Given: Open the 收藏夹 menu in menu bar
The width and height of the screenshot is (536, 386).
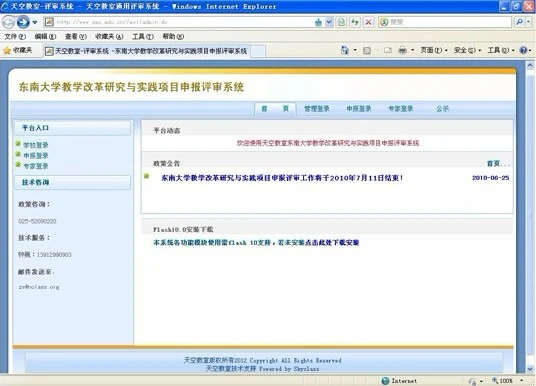Looking at the screenshot, I should coord(109,36).
